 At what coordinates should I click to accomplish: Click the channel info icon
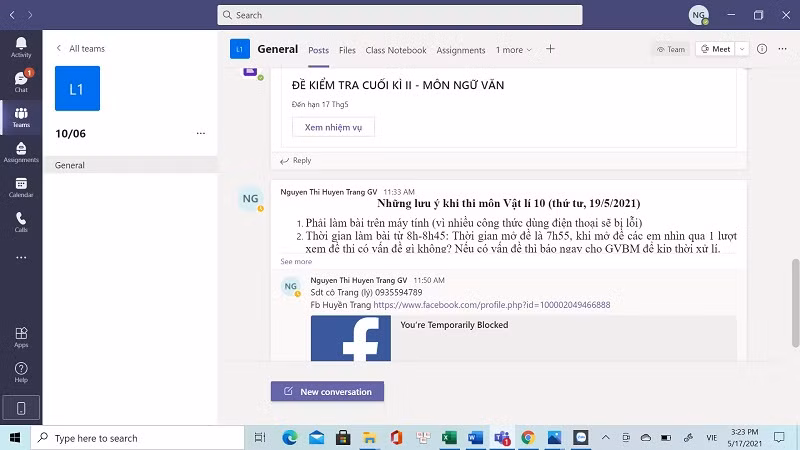click(762, 49)
